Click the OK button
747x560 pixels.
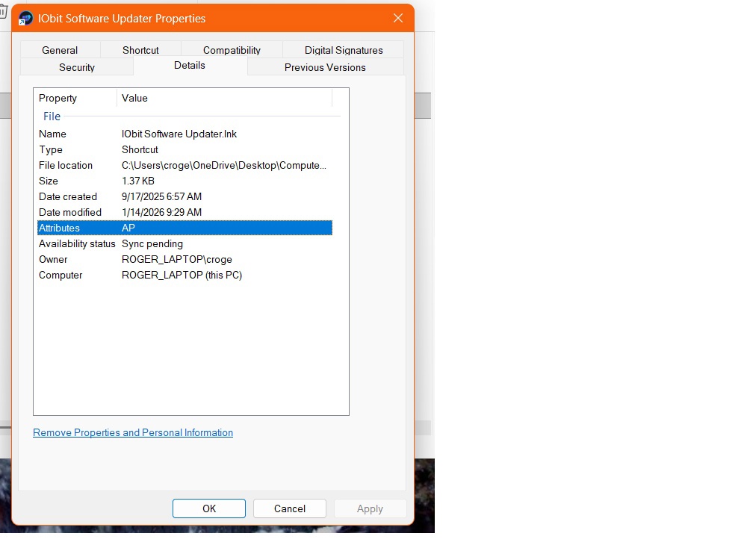click(208, 508)
